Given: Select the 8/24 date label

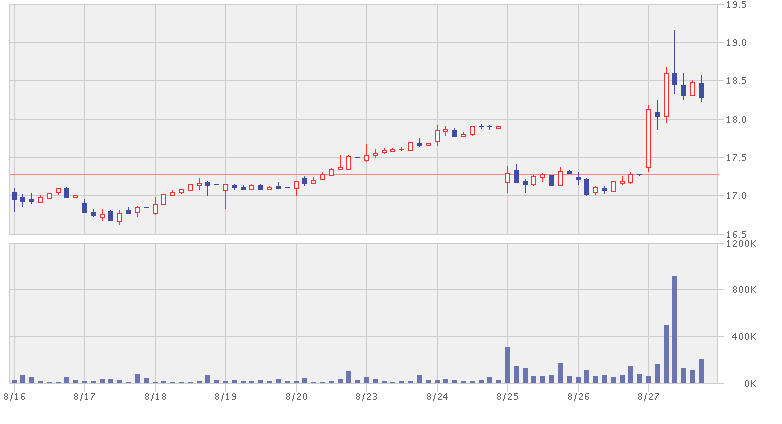Looking at the screenshot, I should coord(437,397).
